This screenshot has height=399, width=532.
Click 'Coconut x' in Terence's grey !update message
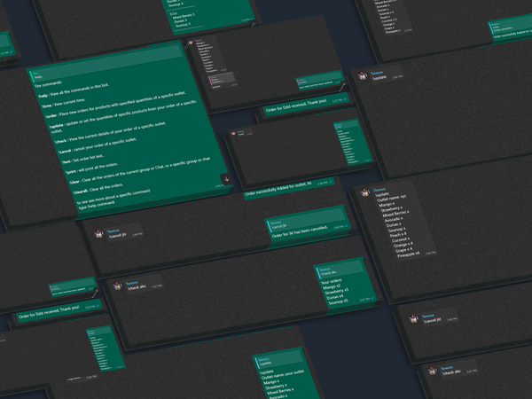point(401,239)
